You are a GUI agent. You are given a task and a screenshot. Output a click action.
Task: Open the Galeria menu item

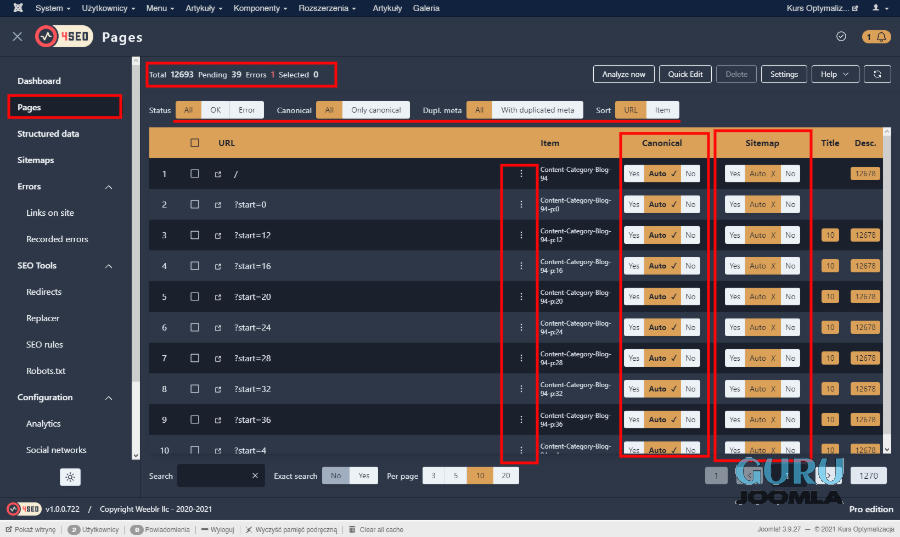(x=426, y=8)
